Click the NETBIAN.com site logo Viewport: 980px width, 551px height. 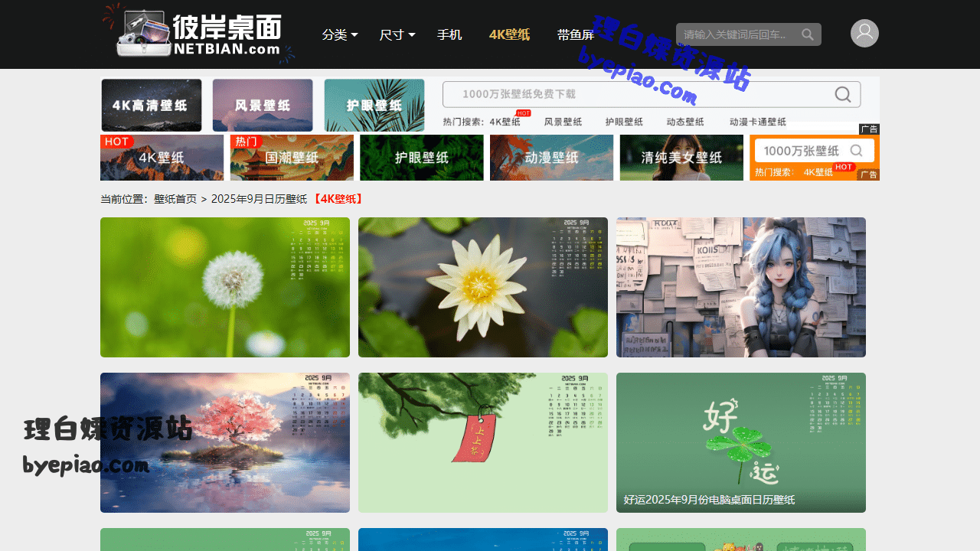click(199, 34)
